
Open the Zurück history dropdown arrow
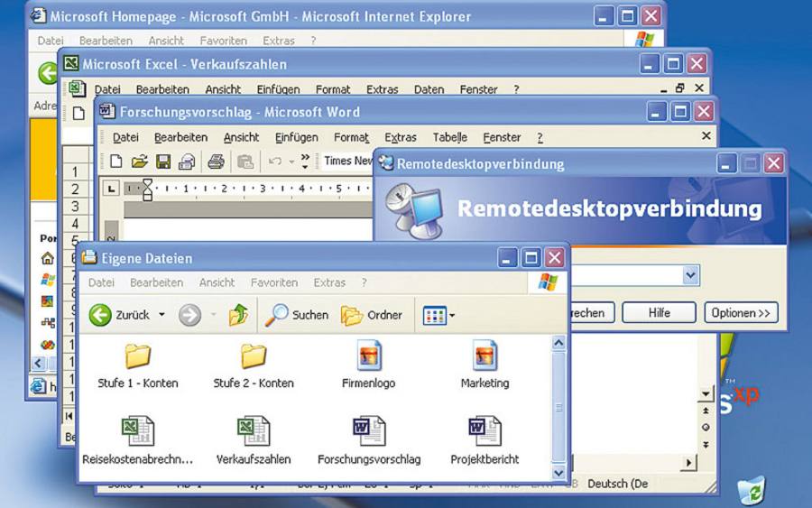click(161, 314)
